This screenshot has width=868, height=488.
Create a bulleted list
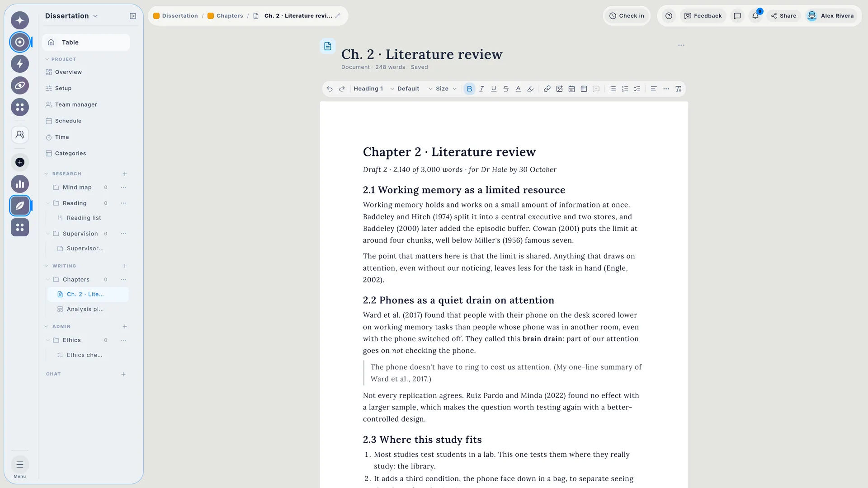[x=613, y=89]
